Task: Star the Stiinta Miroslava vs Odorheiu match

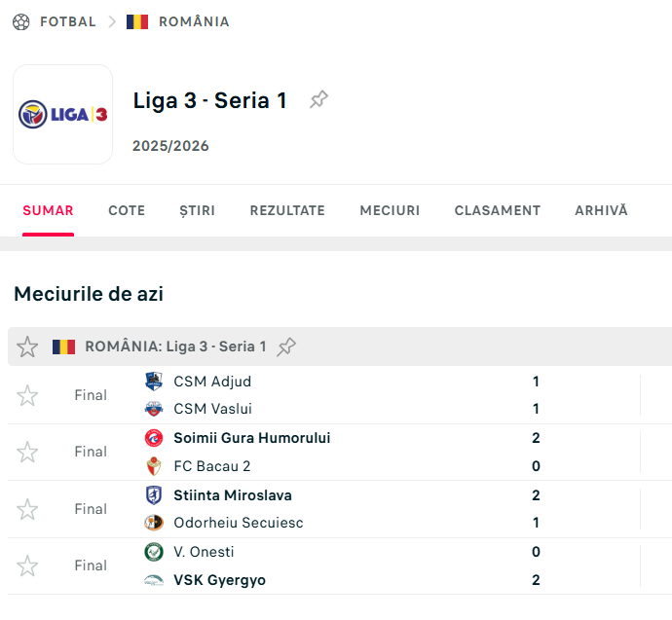Action: coord(27,509)
